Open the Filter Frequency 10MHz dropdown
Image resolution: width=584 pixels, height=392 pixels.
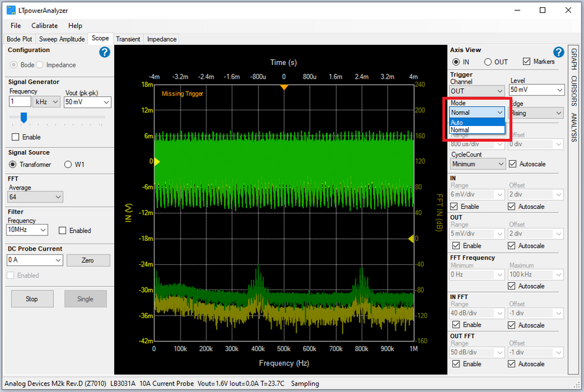pyautogui.click(x=27, y=230)
